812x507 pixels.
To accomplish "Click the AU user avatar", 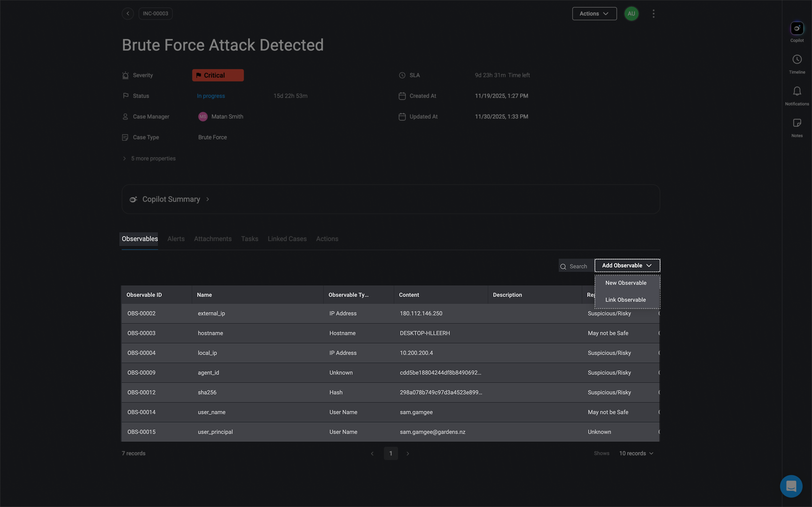I will point(631,14).
